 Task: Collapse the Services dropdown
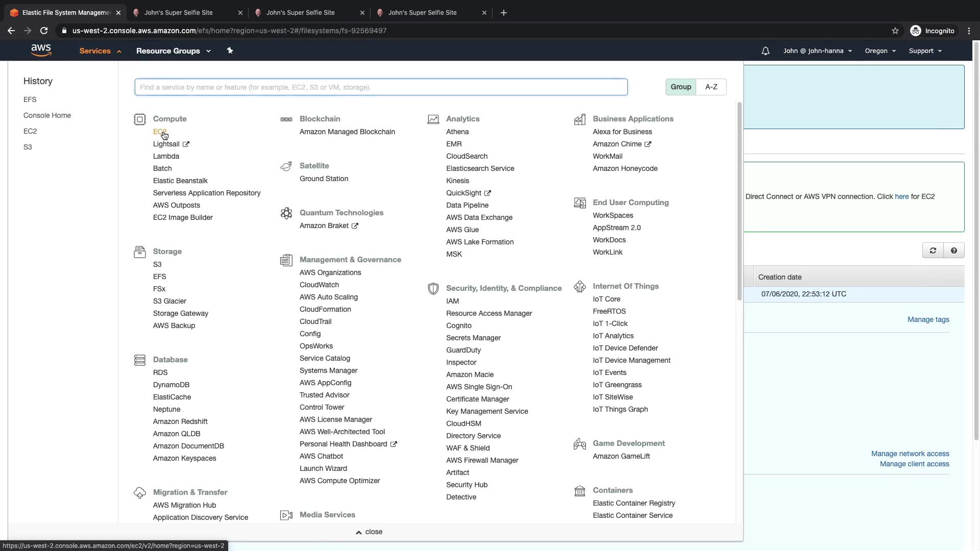pyautogui.click(x=100, y=51)
